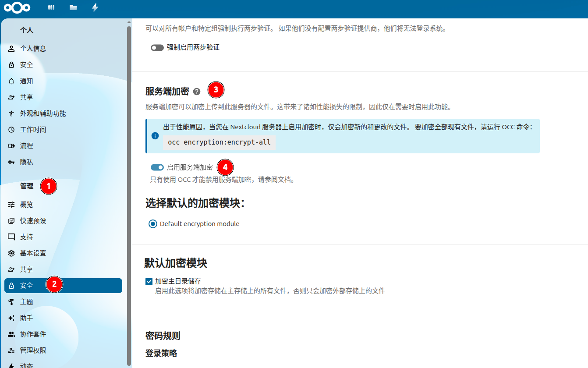Open the Files folder icon in header
Image resolution: width=588 pixels, height=368 pixels.
[x=73, y=7]
